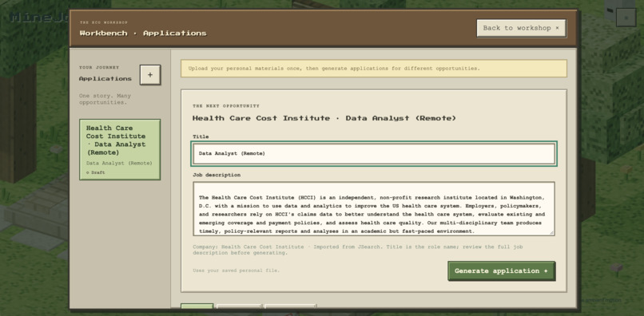Click the 'Title' field label

tap(201, 136)
